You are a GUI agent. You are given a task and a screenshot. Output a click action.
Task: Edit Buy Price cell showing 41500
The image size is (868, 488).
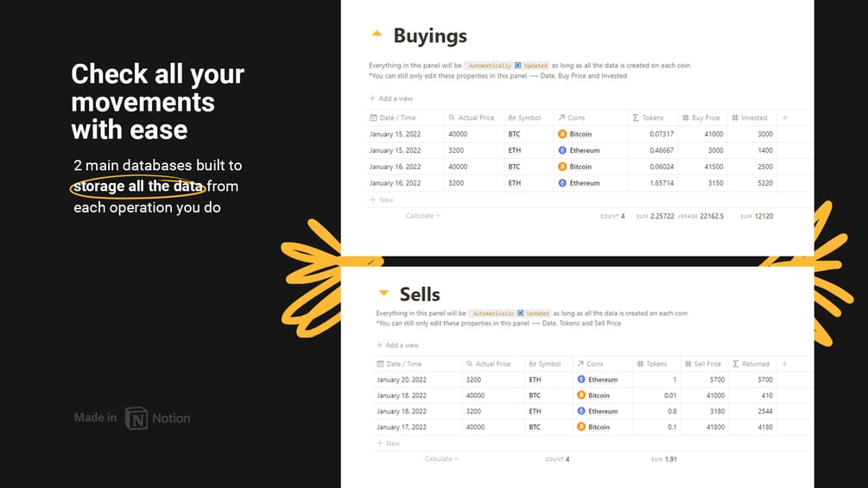pyautogui.click(x=703, y=167)
